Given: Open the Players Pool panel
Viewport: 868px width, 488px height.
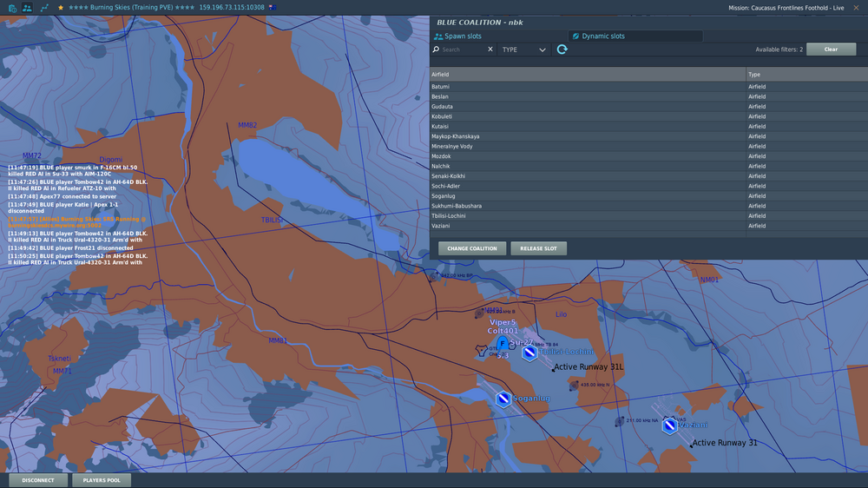Looking at the screenshot, I should (102, 480).
